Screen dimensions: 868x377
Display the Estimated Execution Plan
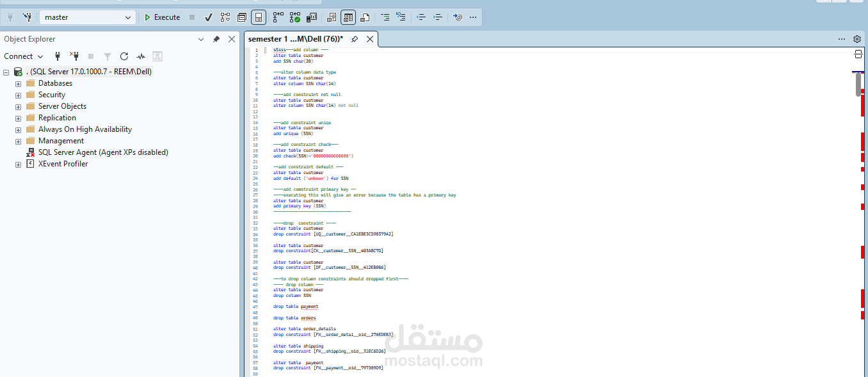(x=225, y=17)
